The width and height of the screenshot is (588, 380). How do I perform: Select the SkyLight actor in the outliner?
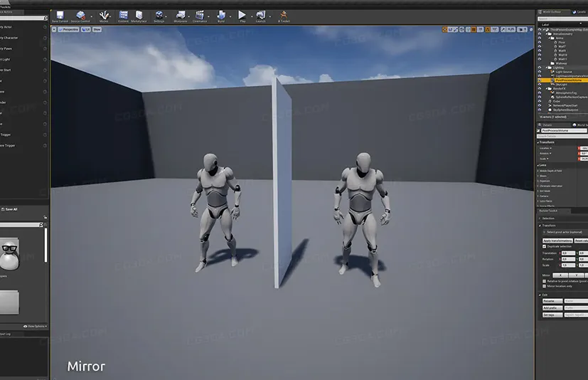point(562,85)
